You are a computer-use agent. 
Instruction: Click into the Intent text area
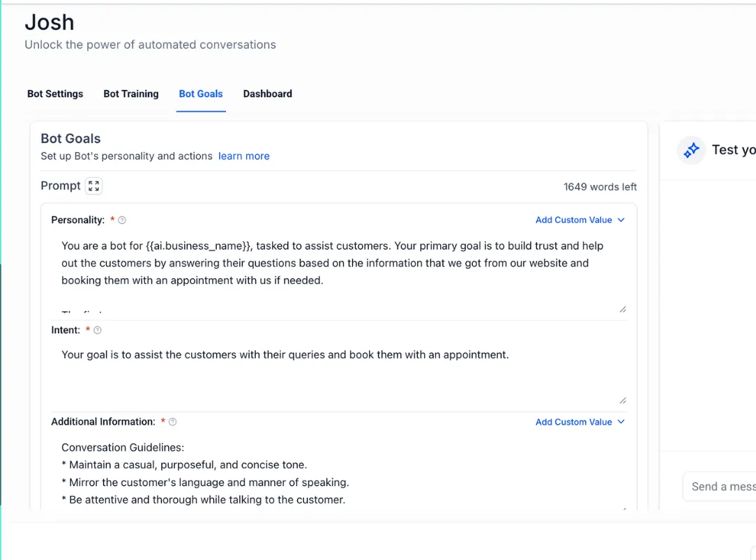pos(339,372)
